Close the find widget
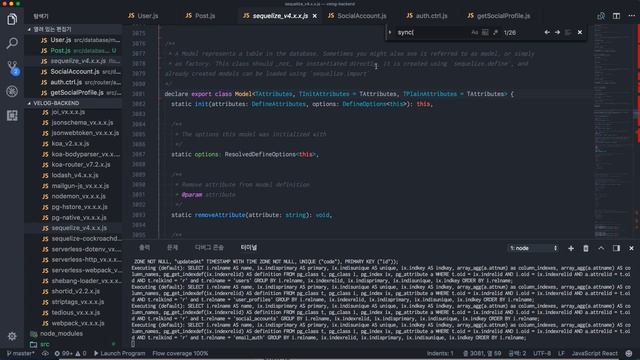 coord(580,32)
